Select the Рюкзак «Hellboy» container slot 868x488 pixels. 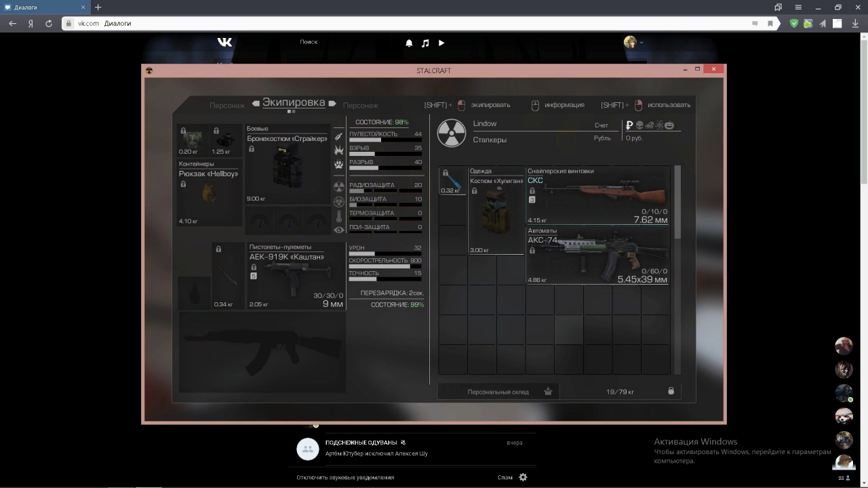tap(209, 192)
